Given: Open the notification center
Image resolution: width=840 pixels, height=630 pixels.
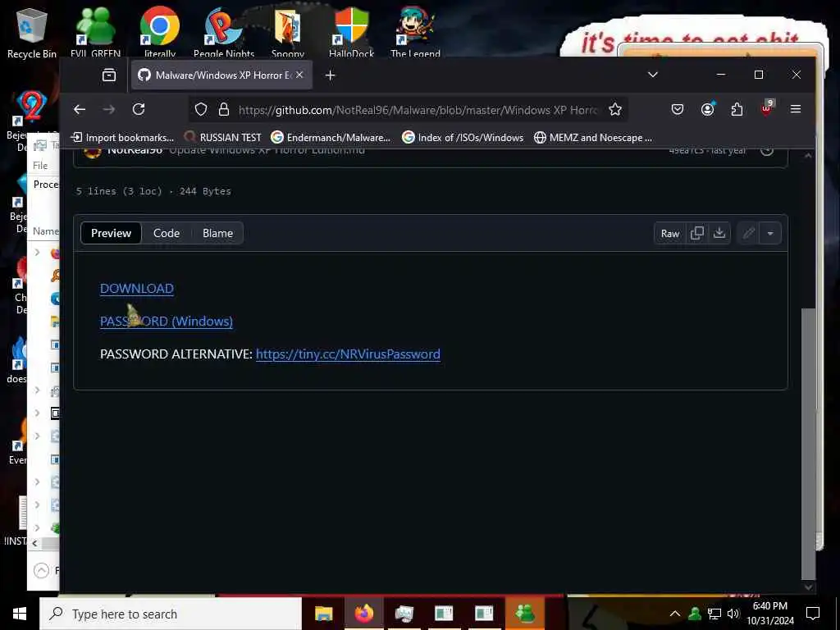Looking at the screenshot, I should (813, 614).
